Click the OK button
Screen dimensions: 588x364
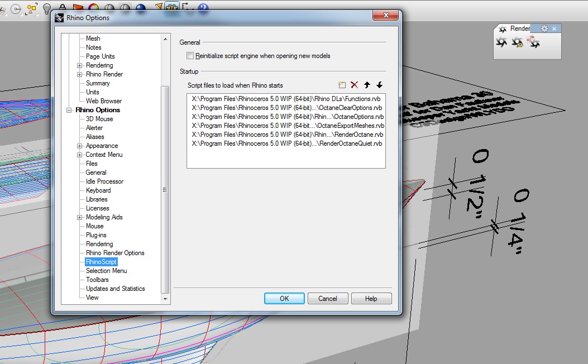284,298
